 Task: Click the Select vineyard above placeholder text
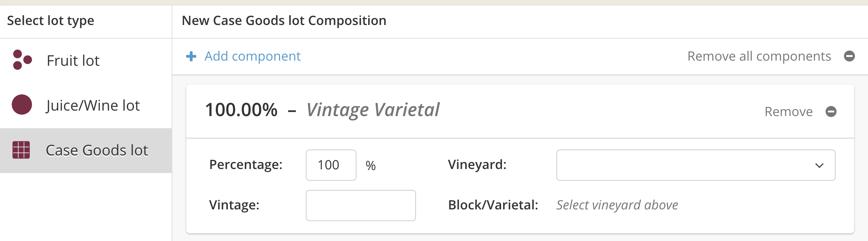tap(617, 205)
